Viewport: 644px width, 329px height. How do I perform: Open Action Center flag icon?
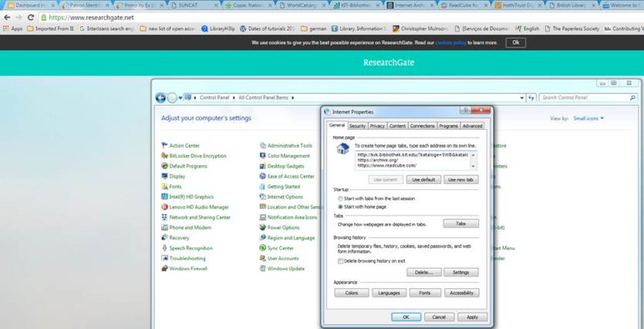(165, 145)
